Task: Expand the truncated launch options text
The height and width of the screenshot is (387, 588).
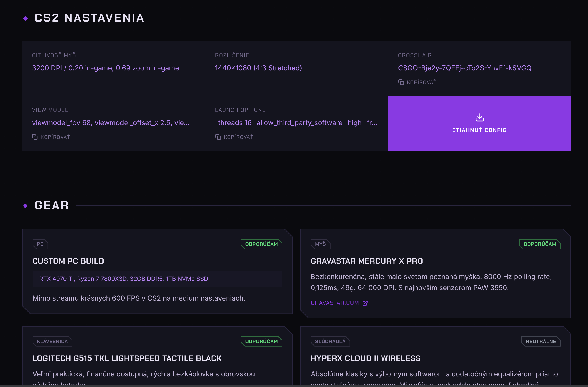Action: pos(296,122)
